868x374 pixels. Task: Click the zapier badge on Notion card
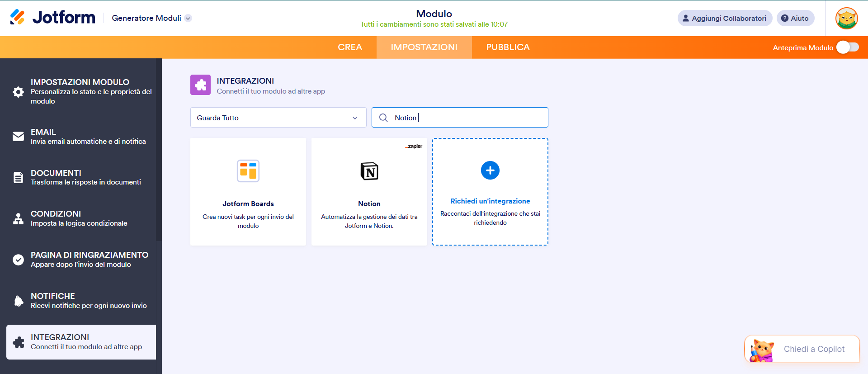point(414,146)
